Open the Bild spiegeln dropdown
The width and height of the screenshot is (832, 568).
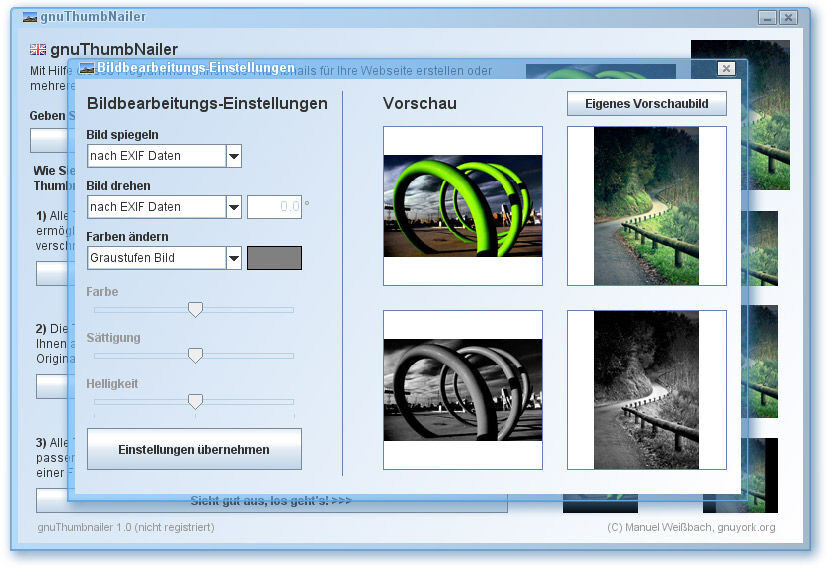coord(164,156)
